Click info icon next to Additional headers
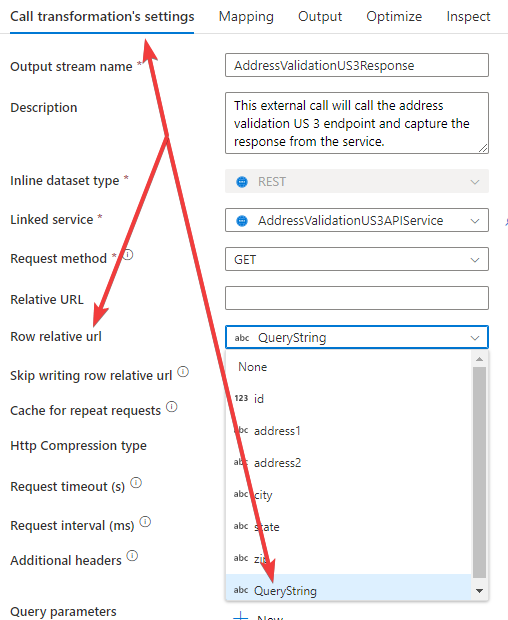Image resolution: width=508 pixels, height=620 pixels. pyautogui.click(x=132, y=556)
